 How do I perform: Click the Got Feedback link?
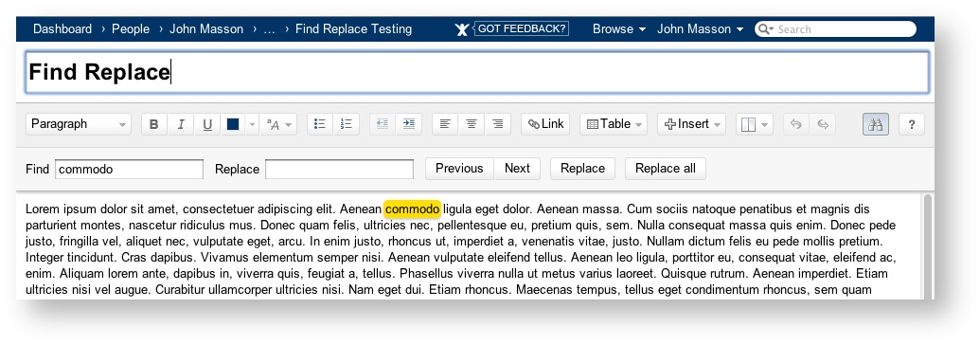(x=522, y=28)
